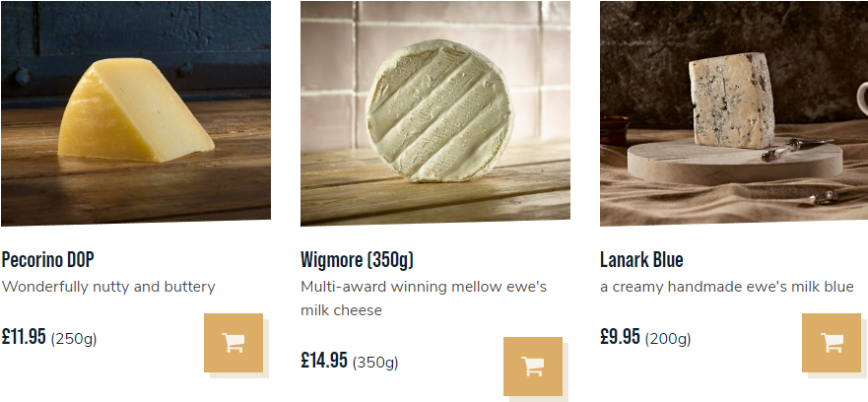Add Lanark Blue to the cart

832,343
